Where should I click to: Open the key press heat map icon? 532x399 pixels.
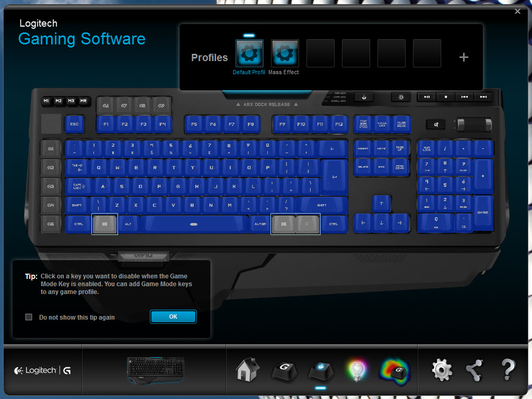pyautogui.click(x=394, y=372)
